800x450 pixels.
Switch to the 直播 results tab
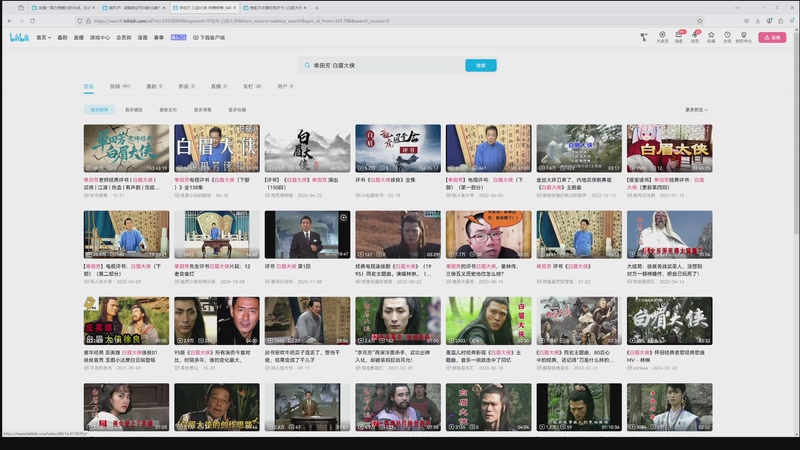tap(219, 87)
